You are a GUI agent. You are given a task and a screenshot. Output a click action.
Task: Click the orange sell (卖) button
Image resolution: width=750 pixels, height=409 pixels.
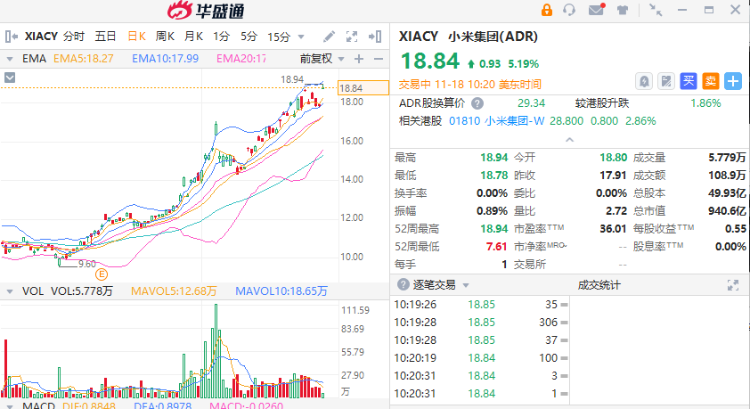click(710, 81)
